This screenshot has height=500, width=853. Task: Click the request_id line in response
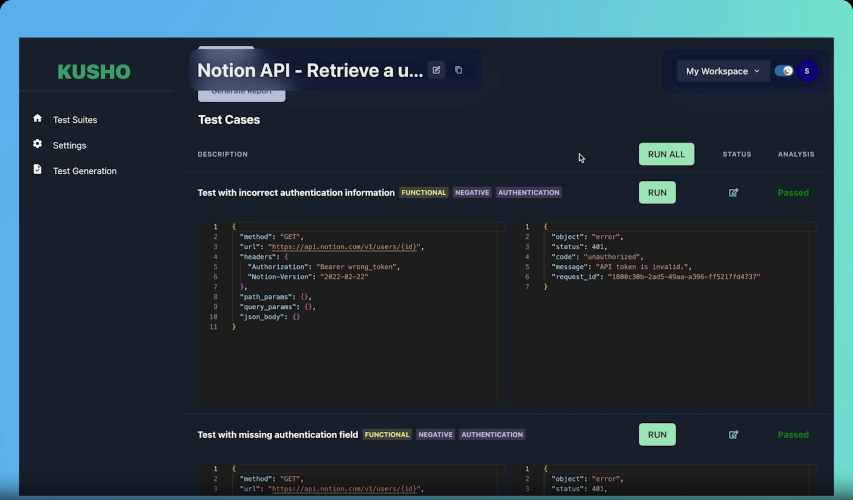coord(656,276)
